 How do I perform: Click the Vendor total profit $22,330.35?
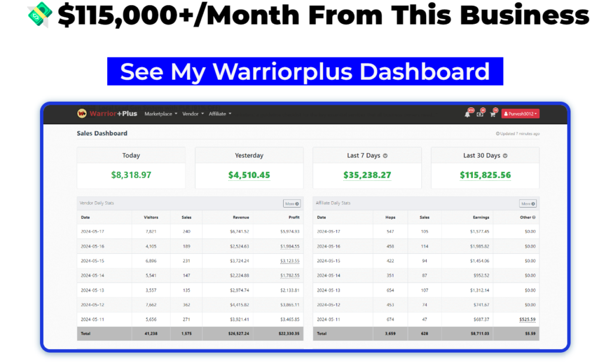[x=289, y=334]
